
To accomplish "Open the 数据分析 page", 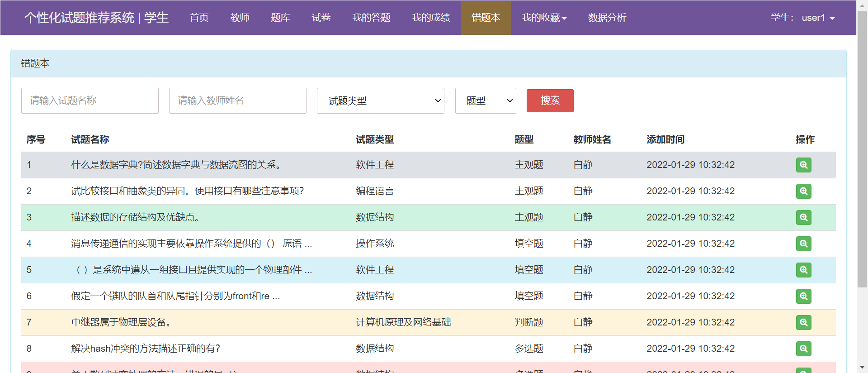I will click(607, 18).
